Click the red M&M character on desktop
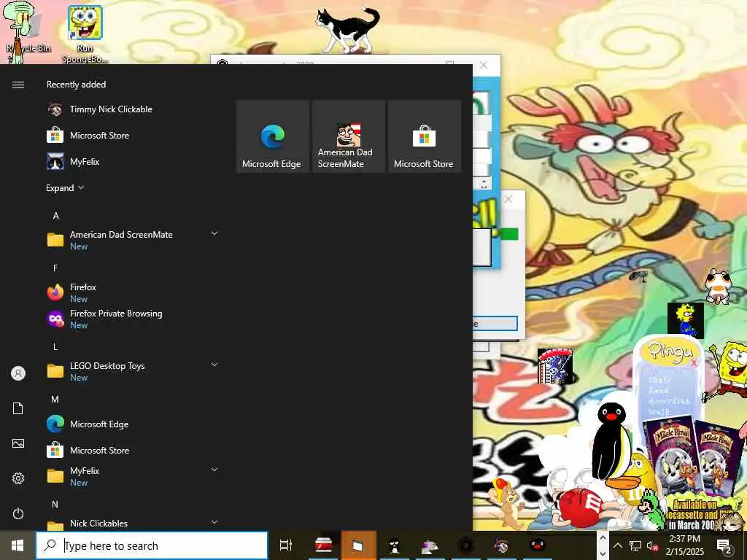The image size is (747, 560). (579, 508)
